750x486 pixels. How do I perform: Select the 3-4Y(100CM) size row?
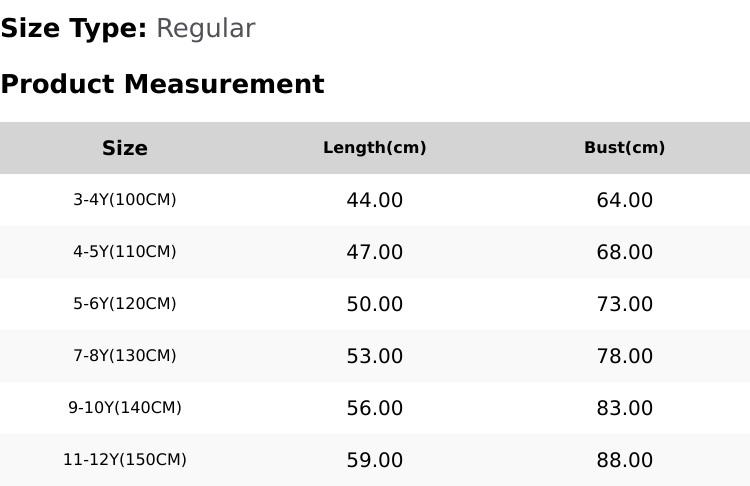coord(375,200)
